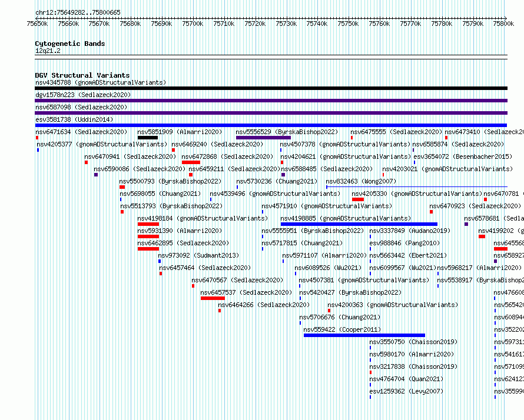Open nsv973092 (Sudmant2013) label

(199, 255)
